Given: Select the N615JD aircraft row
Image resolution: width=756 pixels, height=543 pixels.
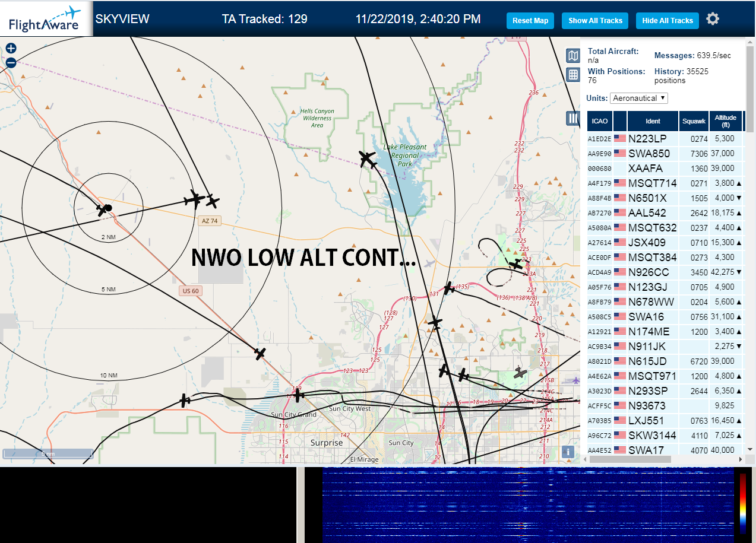Looking at the screenshot, I should (665, 361).
